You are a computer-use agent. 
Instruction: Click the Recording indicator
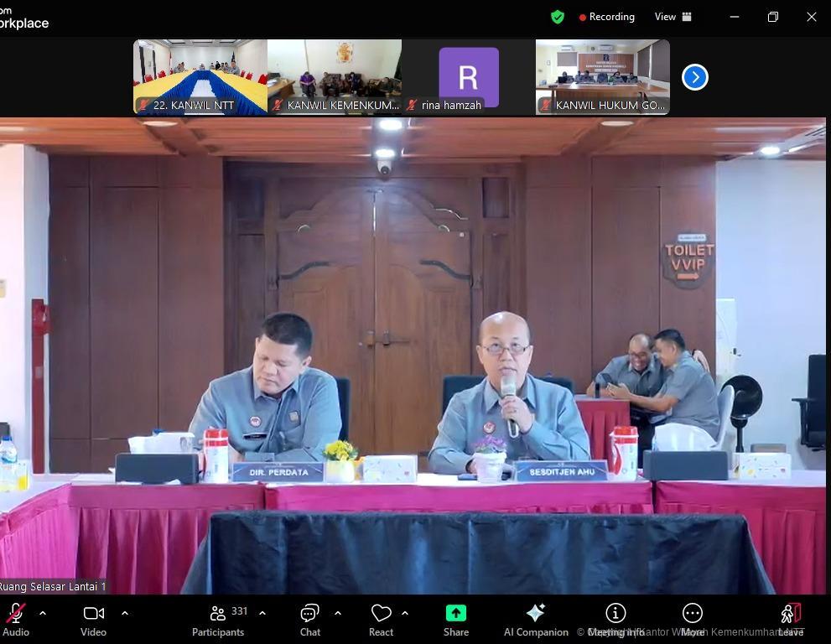click(606, 17)
